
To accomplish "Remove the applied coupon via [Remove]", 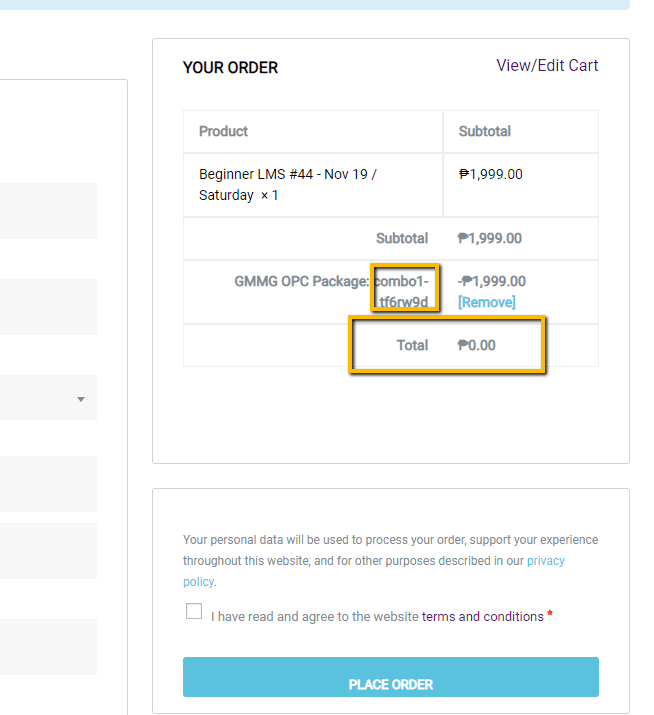I will pyautogui.click(x=486, y=302).
